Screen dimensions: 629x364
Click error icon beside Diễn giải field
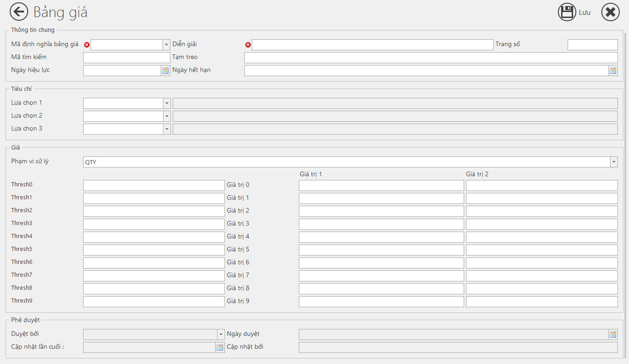coord(248,45)
